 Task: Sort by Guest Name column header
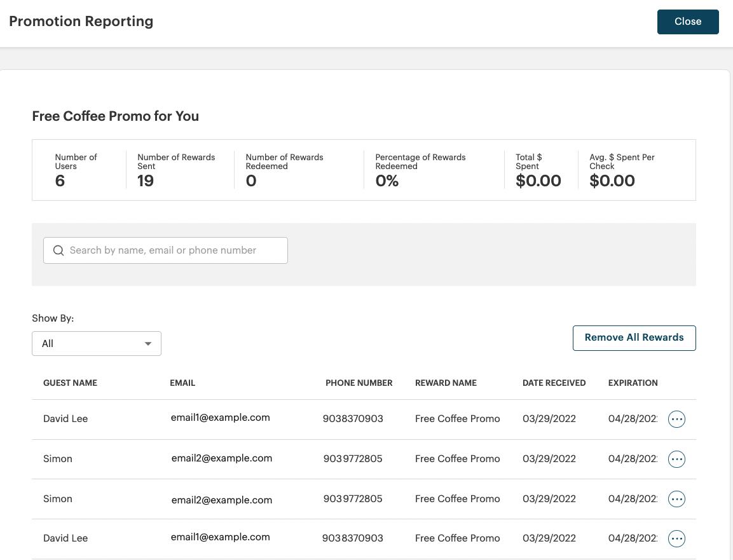point(70,383)
